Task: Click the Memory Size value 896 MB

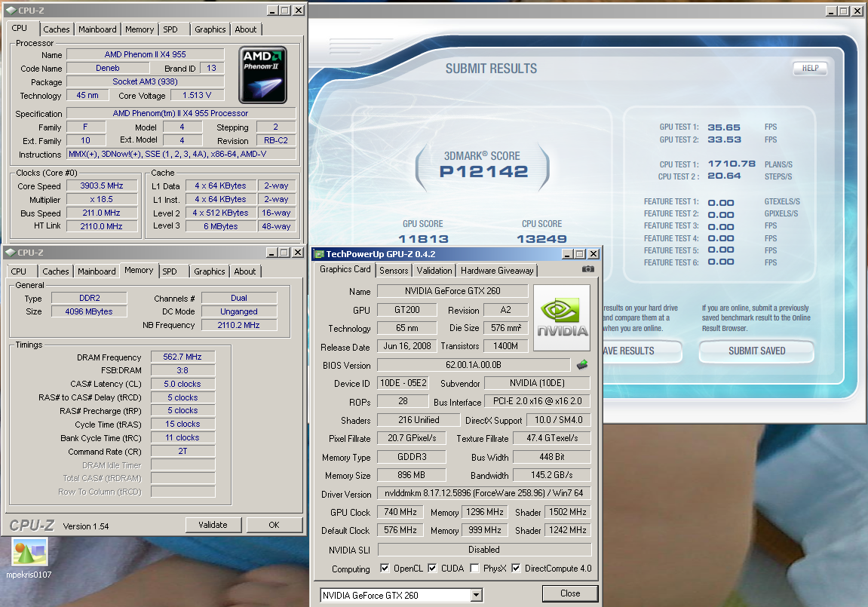Action: (412, 475)
